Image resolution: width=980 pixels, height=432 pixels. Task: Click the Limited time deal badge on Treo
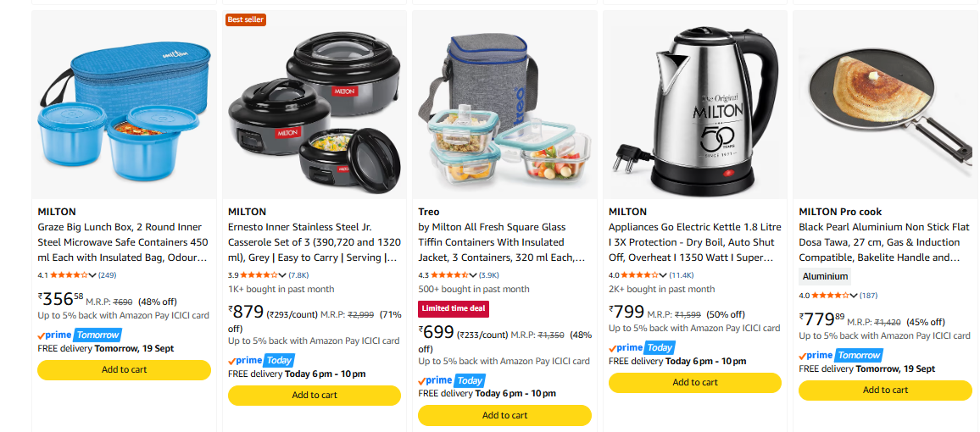point(454,308)
